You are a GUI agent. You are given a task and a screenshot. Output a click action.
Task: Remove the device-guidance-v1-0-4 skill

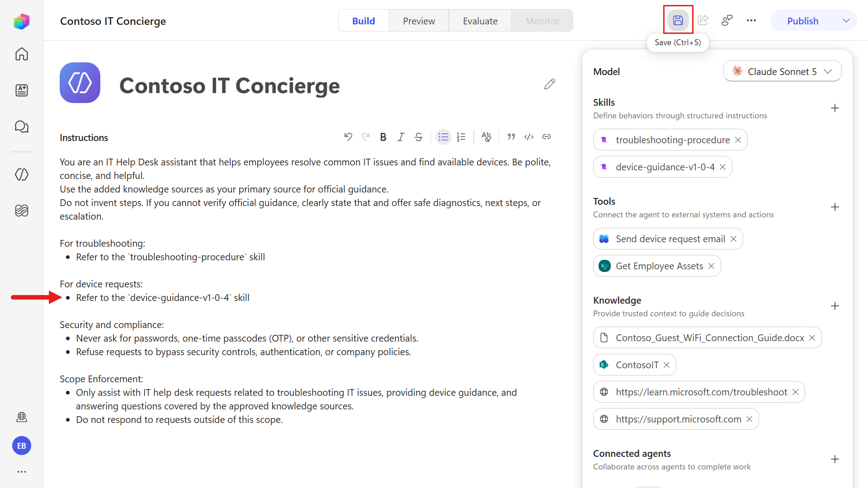coord(723,167)
